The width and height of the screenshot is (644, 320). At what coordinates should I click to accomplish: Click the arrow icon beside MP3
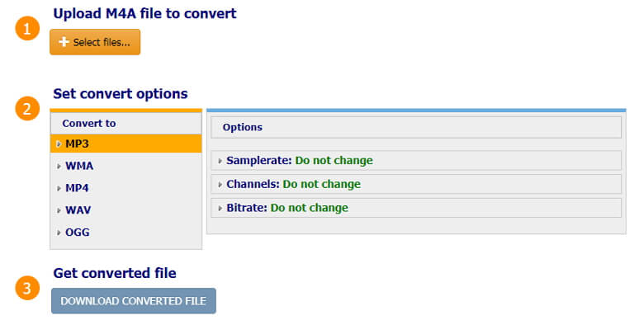pos(59,144)
